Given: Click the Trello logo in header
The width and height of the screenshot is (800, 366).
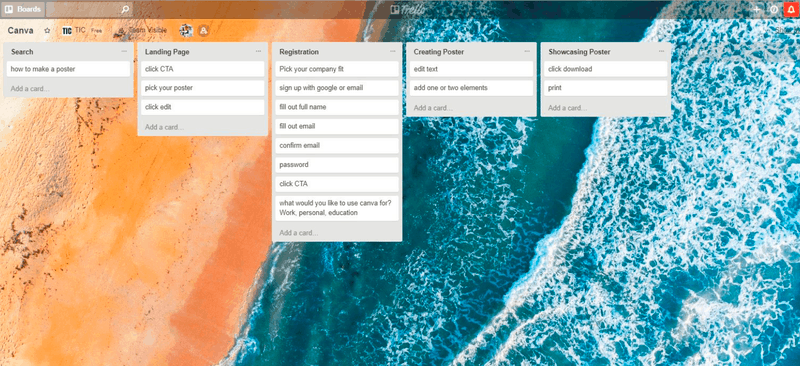Looking at the screenshot, I should pos(408,9).
